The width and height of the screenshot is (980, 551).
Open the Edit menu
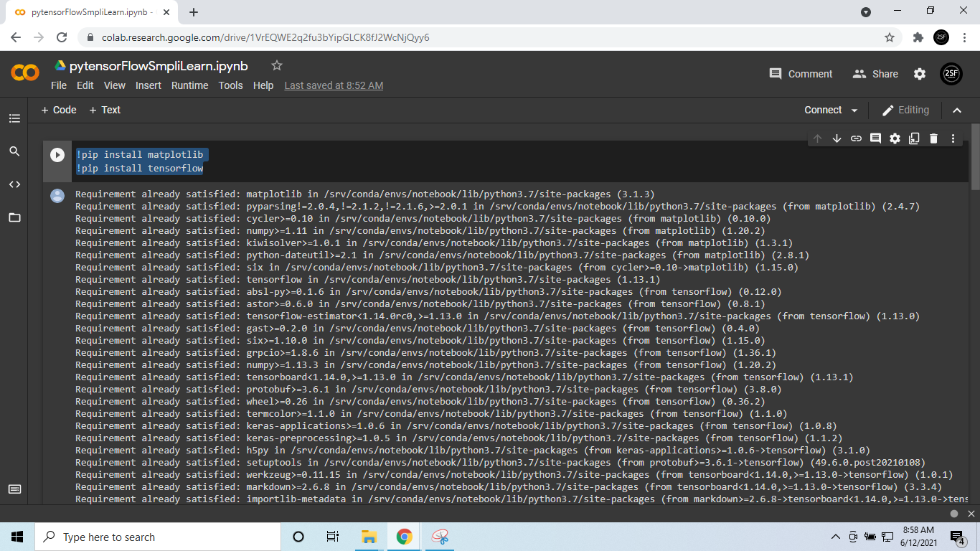(x=85, y=85)
